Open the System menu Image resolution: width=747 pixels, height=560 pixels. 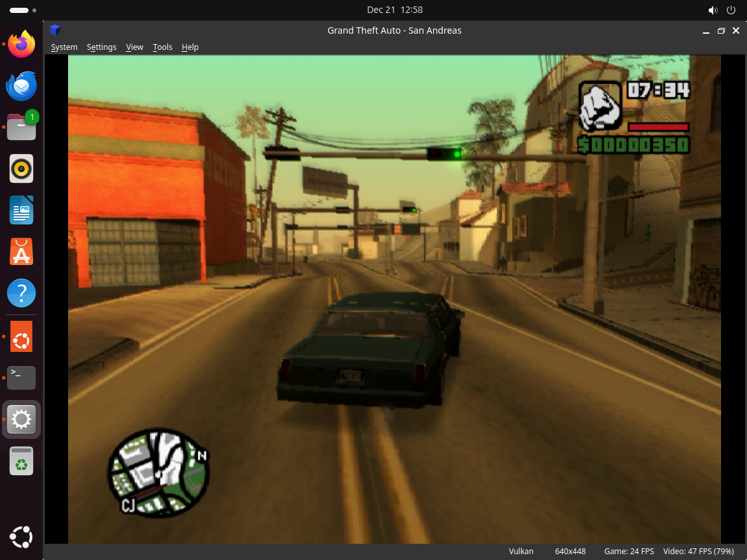point(64,47)
